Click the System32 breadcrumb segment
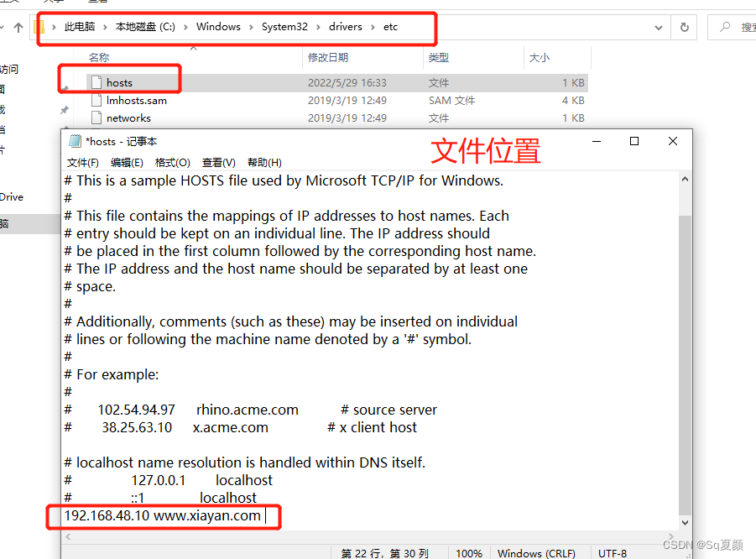The height and width of the screenshot is (559, 756). click(284, 27)
